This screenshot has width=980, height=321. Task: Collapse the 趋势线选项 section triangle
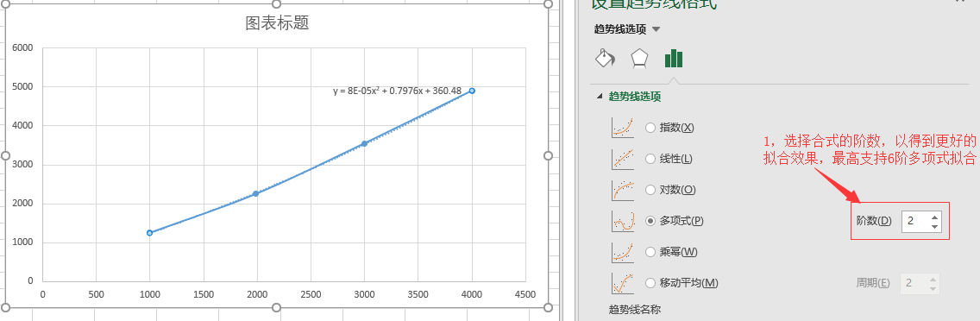click(600, 97)
